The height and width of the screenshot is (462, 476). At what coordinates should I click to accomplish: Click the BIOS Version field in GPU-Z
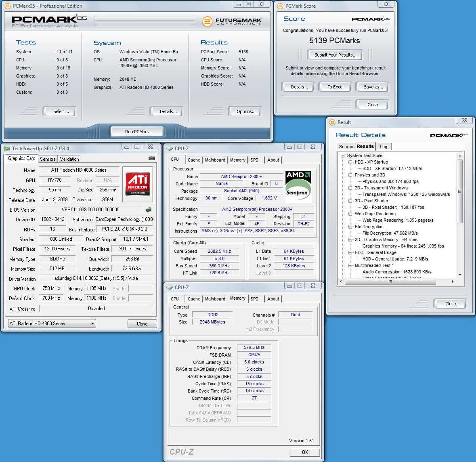click(x=90, y=210)
